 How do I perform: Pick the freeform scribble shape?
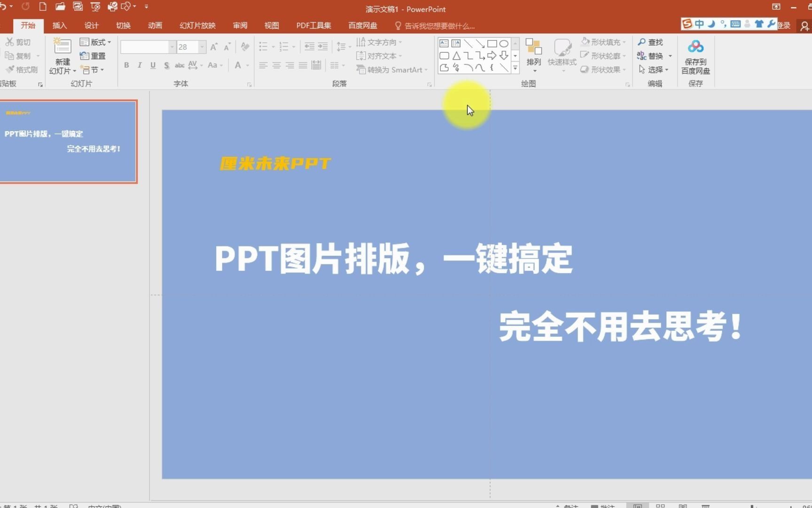click(x=456, y=68)
